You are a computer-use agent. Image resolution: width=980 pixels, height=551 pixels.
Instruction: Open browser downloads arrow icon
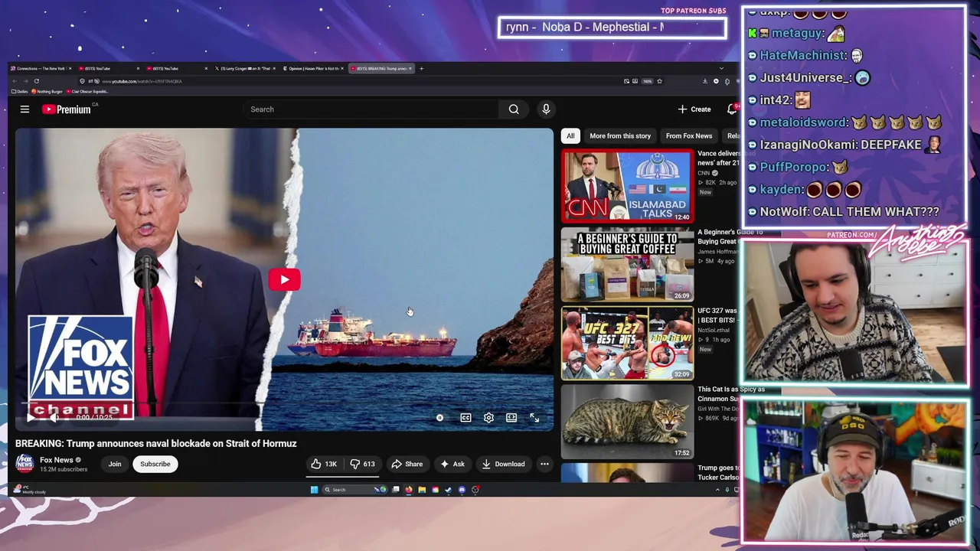705,81
